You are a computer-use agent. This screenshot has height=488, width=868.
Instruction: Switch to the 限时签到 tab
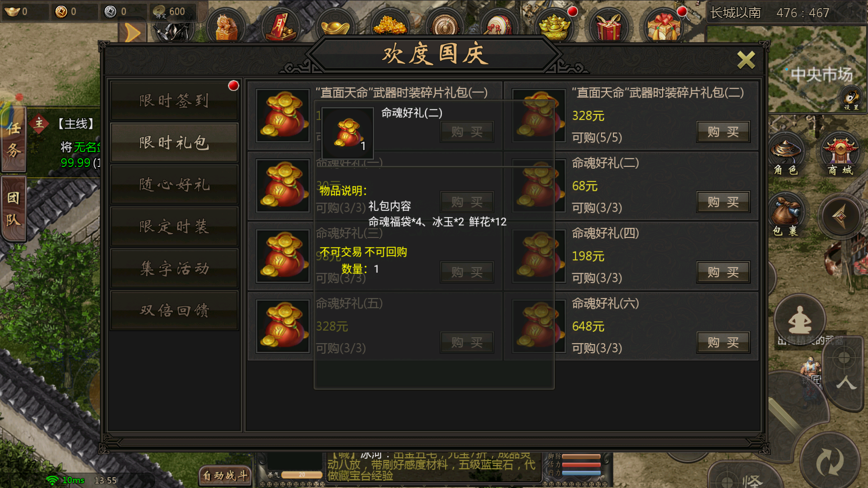tap(174, 100)
